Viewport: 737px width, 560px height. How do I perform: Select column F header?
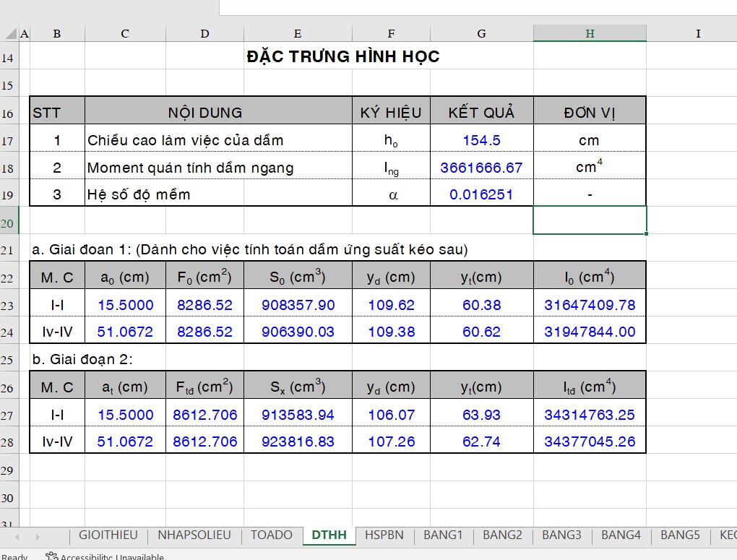pyautogui.click(x=391, y=33)
